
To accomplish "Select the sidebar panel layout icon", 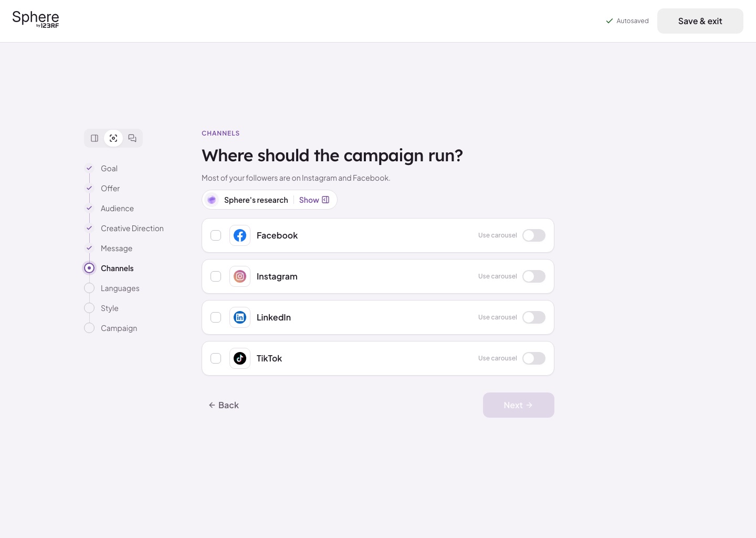I will pyautogui.click(x=94, y=138).
